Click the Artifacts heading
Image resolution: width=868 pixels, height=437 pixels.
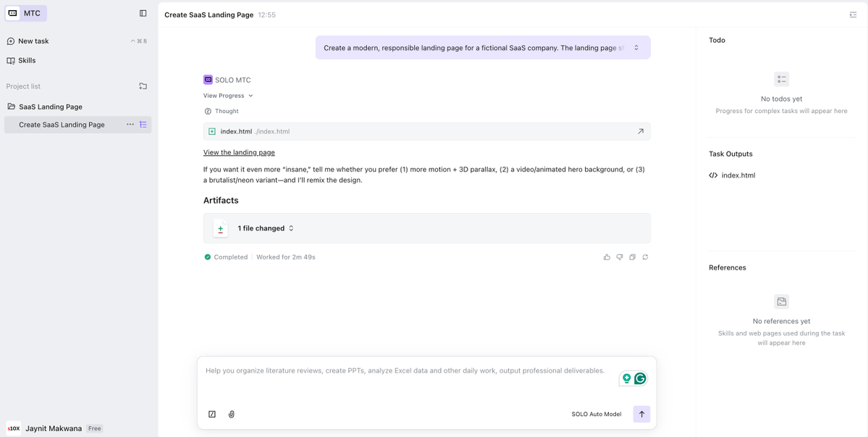(x=221, y=201)
